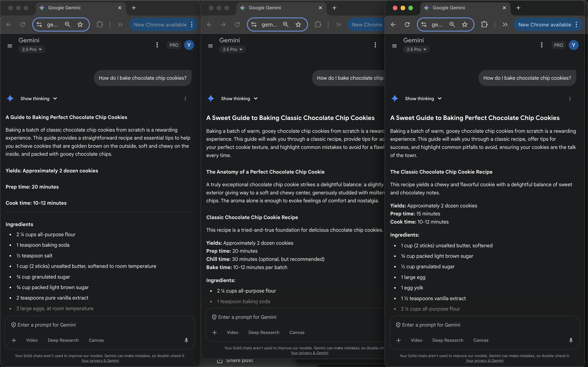Expand 2.5 Pro model dropdown in left window
The image size is (588, 367).
tap(32, 50)
